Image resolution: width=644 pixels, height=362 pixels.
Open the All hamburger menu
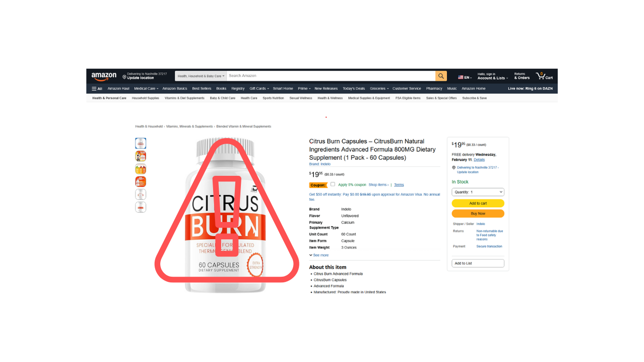pyautogui.click(x=97, y=89)
